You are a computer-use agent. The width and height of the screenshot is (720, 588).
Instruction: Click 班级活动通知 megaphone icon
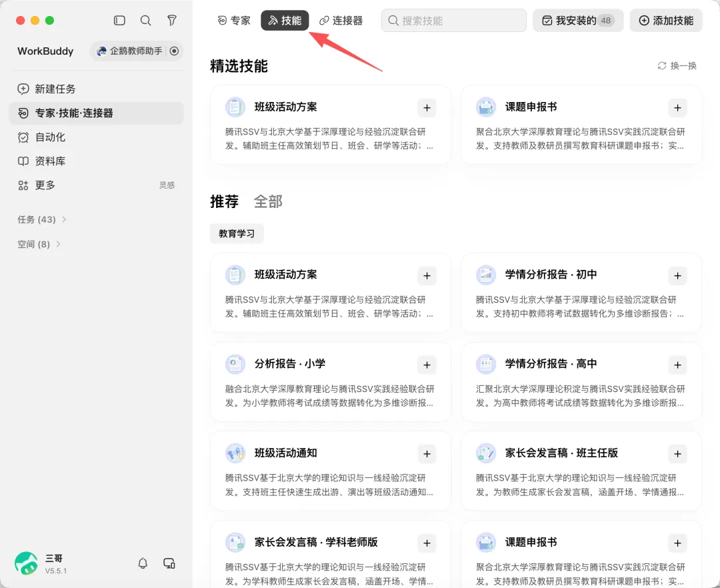[x=235, y=453]
